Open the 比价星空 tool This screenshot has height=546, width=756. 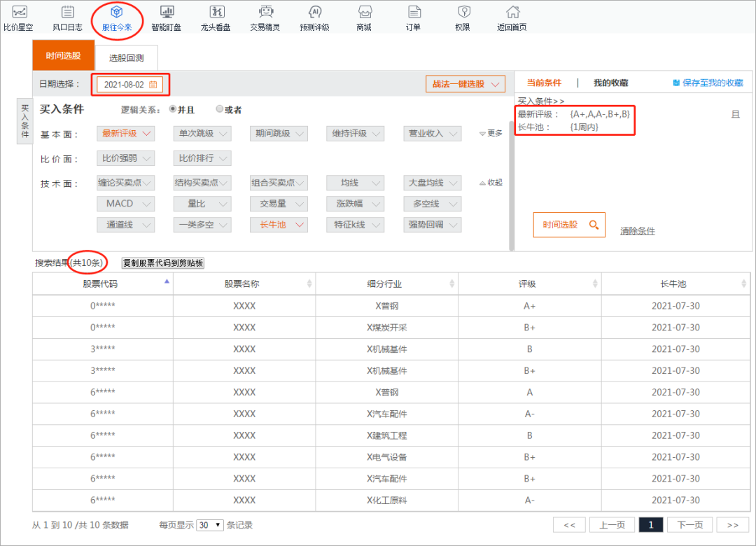19,17
